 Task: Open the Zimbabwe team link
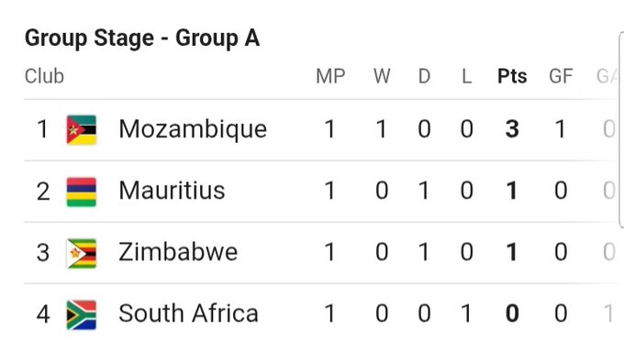pyautogui.click(x=178, y=252)
